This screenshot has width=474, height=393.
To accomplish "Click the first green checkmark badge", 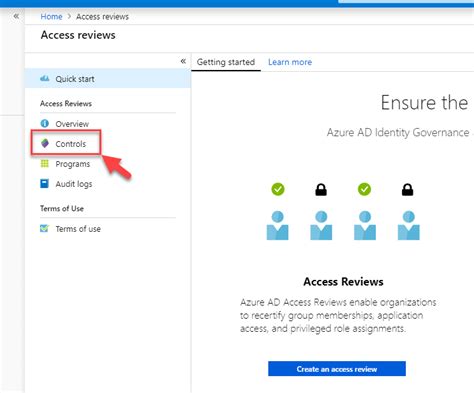I will (x=278, y=189).
